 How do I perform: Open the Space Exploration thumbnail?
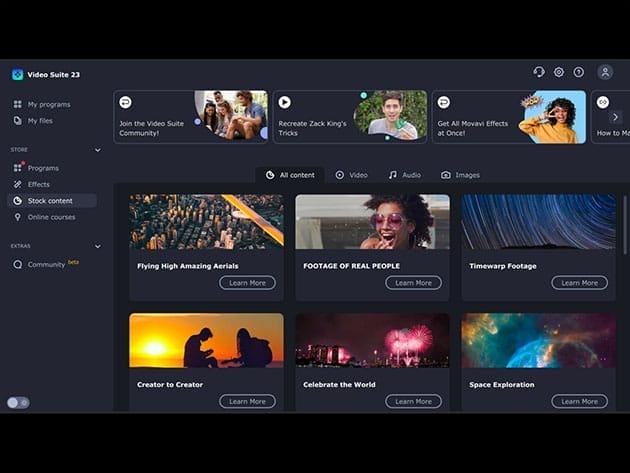point(538,340)
